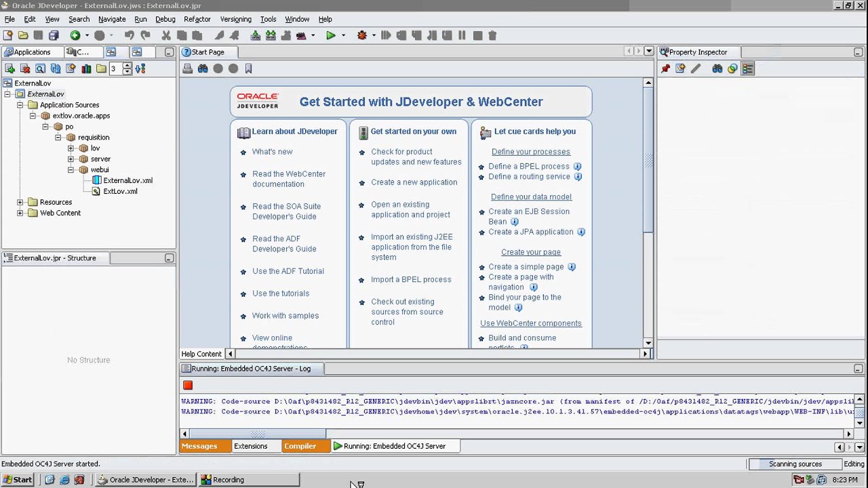Click the Rebuild project toolbar icon
The image size is (868, 488).
tap(271, 35)
